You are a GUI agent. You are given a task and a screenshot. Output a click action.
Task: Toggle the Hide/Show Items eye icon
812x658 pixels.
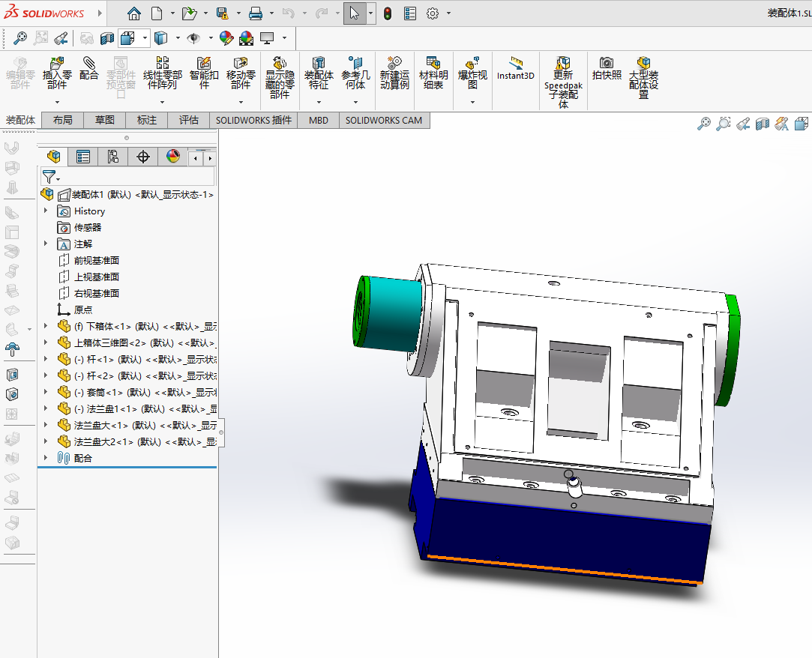click(193, 38)
